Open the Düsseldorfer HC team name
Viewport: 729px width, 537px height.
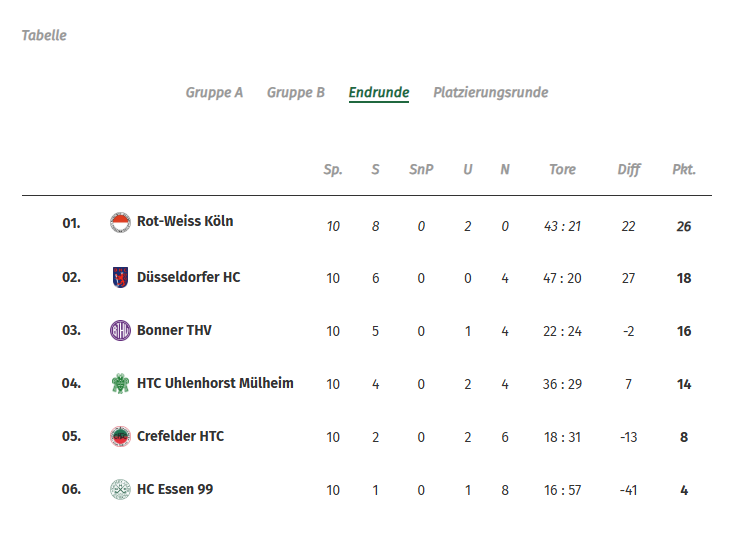point(188,276)
